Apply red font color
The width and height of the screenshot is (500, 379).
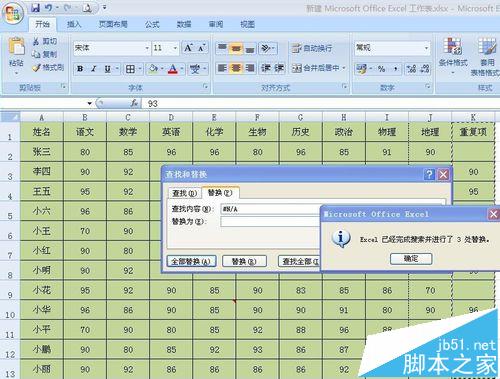pos(173,69)
